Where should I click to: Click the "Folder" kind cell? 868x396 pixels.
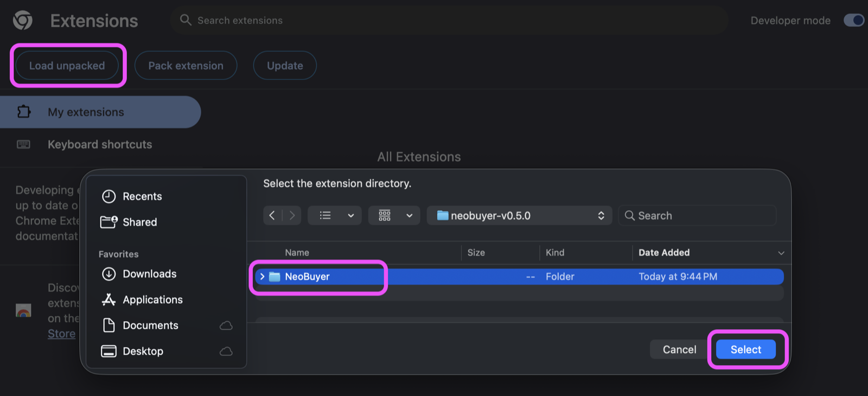click(560, 277)
